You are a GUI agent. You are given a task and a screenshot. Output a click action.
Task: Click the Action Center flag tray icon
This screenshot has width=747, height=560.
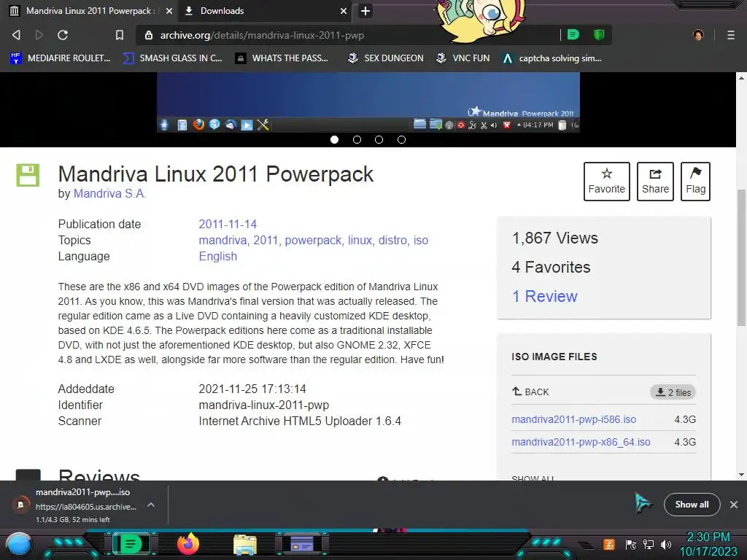point(631,544)
